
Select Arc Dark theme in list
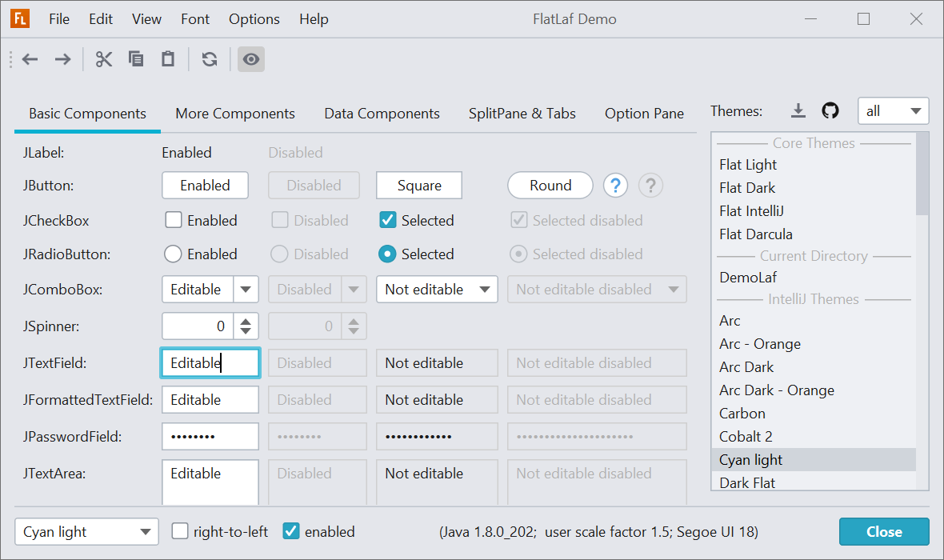[x=746, y=367]
